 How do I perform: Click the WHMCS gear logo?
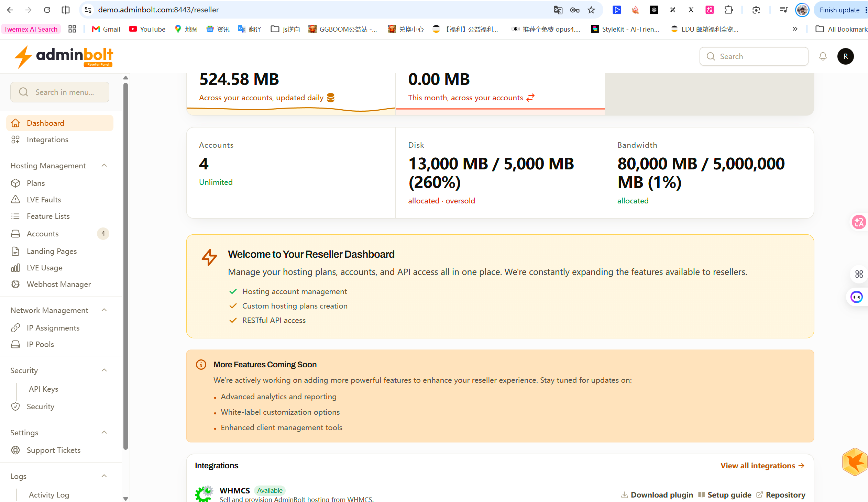pos(204,494)
